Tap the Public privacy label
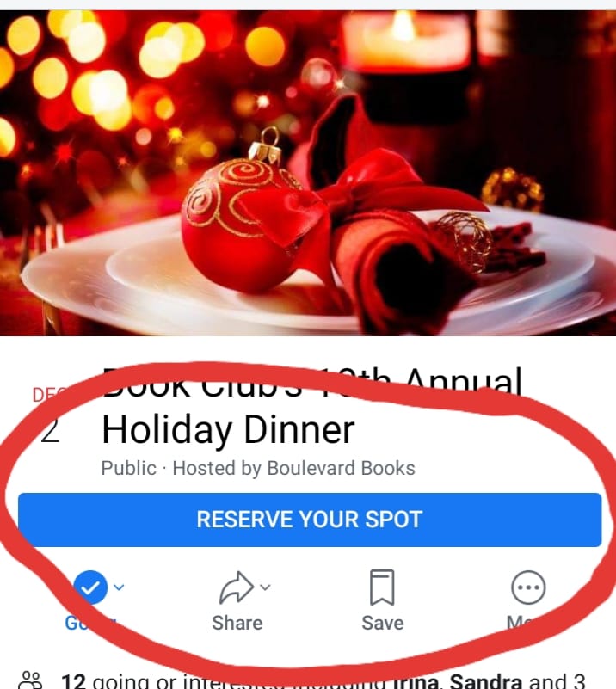 pyautogui.click(x=129, y=469)
